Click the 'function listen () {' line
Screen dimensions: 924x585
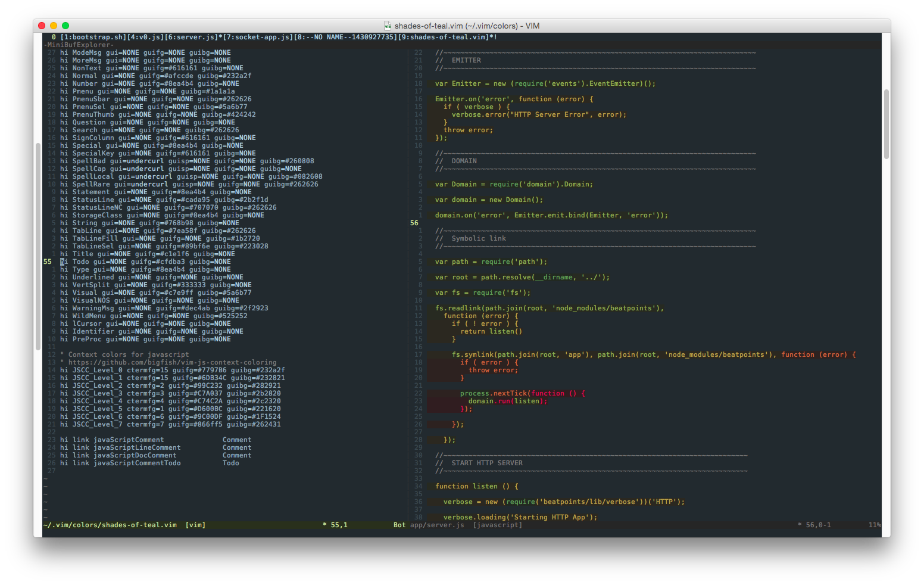point(476,486)
